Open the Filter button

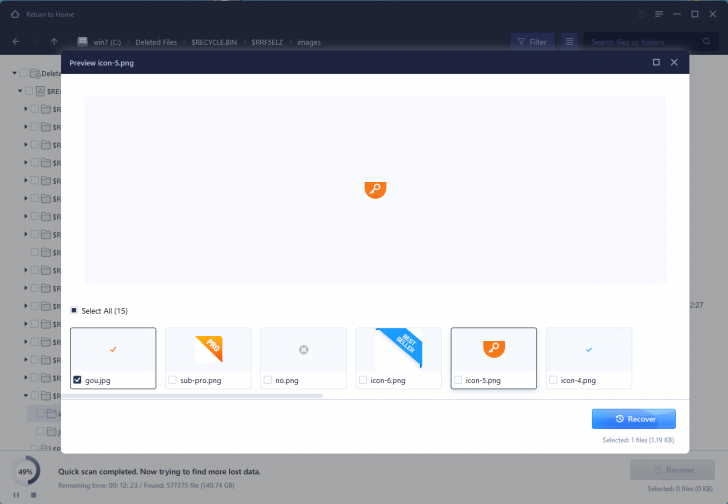(x=532, y=42)
